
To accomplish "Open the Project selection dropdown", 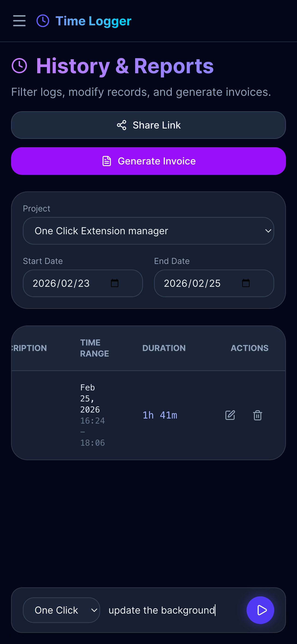I will (x=148, y=231).
